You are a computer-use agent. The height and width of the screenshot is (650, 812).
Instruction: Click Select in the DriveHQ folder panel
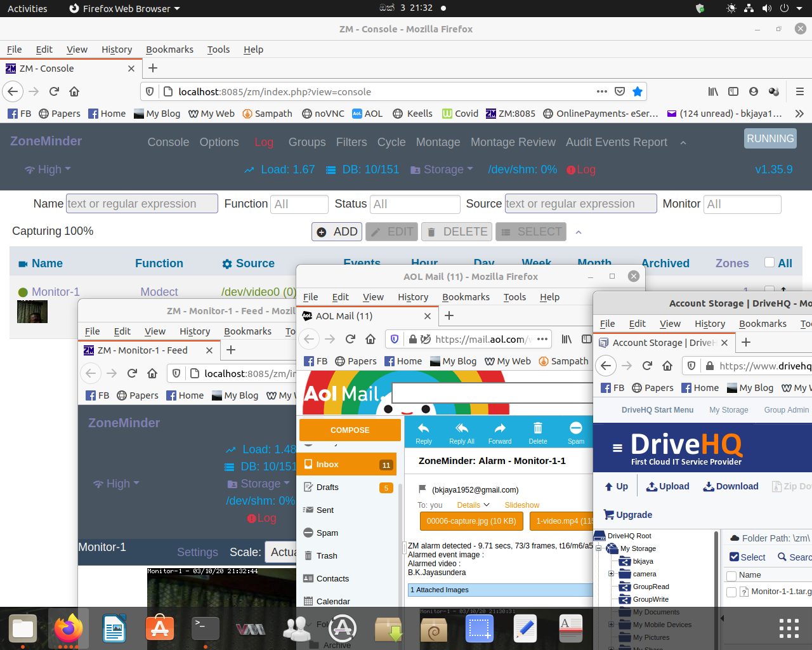click(x=747, y=557)
